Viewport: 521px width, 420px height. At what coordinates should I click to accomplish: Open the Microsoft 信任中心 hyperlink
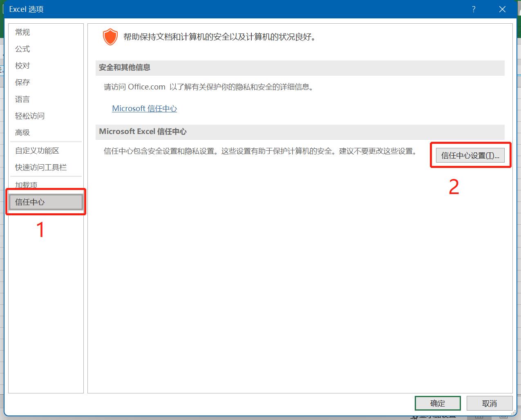point(144,108)
